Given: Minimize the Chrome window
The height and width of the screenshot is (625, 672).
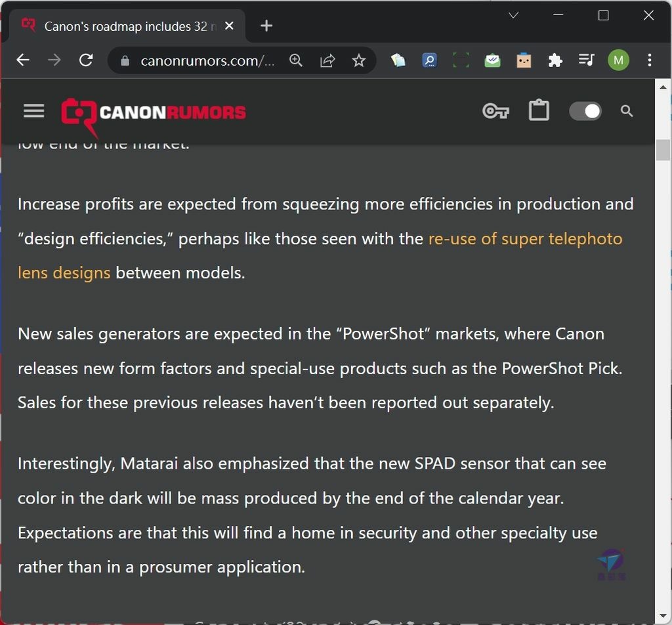Looking at the screenshot, I should pos(558,16).
